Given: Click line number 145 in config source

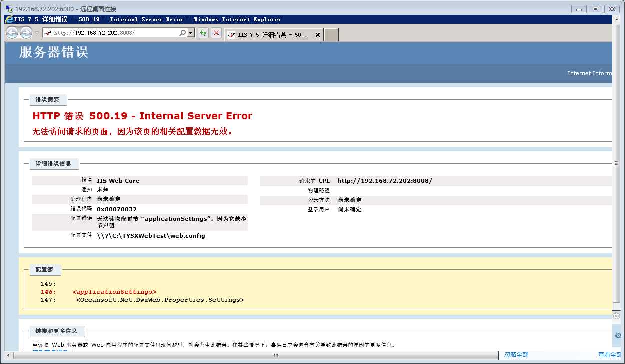Looking at the screenshot, I should [x=48, y=284].
